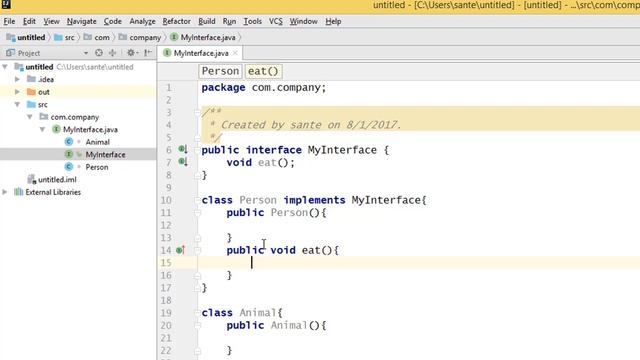Click the IntelliJ app icon in title bar
The width and height of the screenshot is (640, 360).
click(x=6, y=4)
